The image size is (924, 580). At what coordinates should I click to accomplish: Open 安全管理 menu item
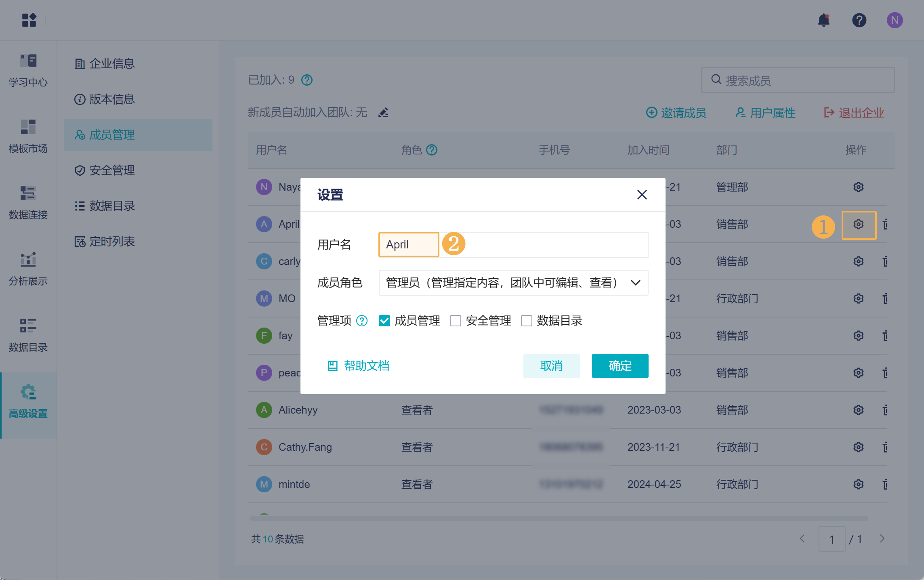(x=112, y=170)
